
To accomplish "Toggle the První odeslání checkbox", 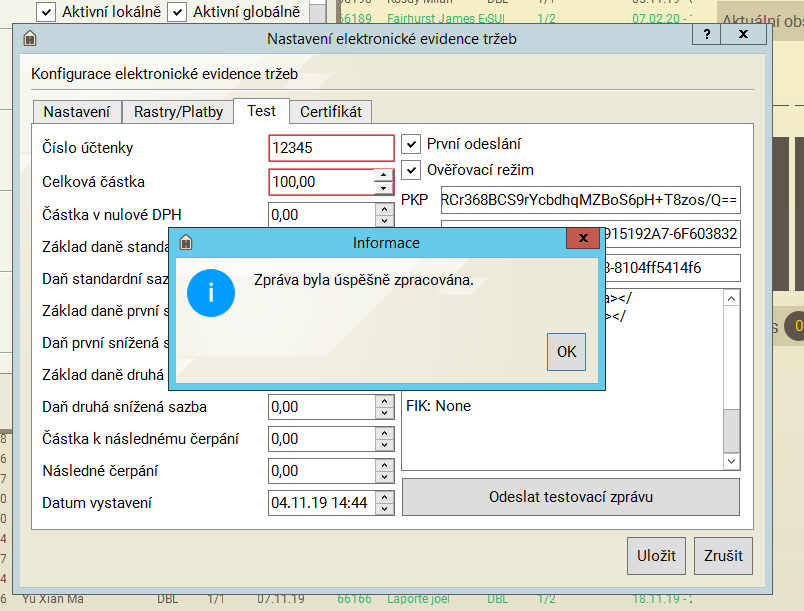I will tap(411, 144).
